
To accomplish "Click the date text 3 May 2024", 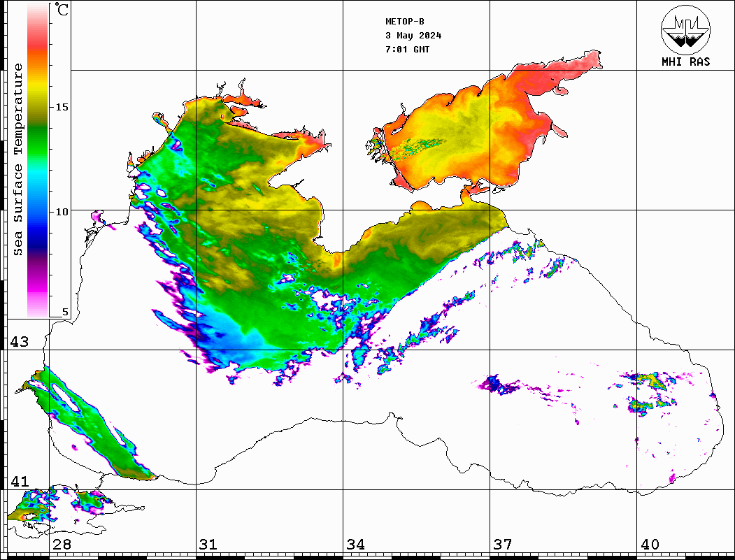I will tap(413, 36).
